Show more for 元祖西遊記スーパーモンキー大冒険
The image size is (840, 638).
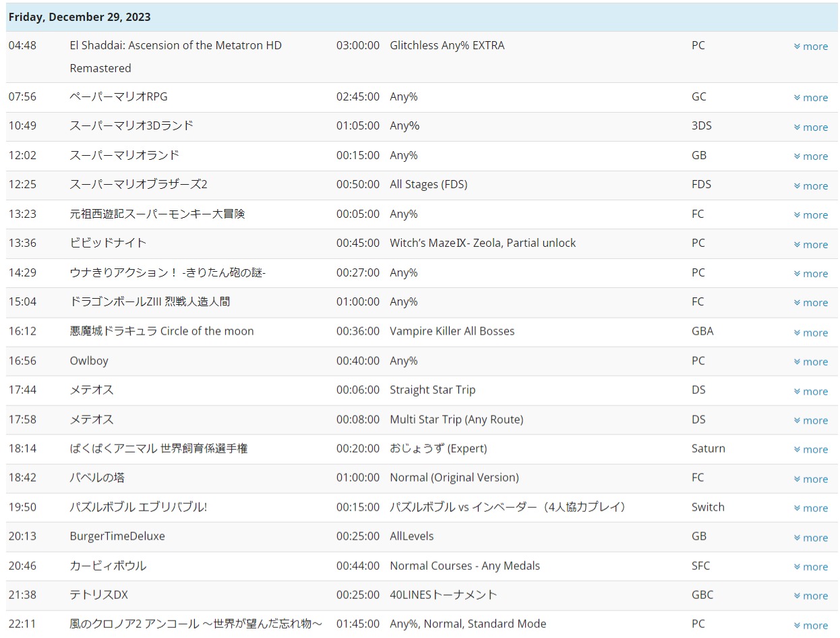coord(810,215)
